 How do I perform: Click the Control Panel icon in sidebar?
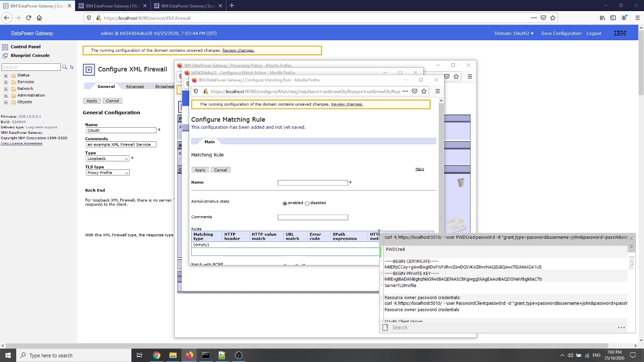tap(6, 47)
